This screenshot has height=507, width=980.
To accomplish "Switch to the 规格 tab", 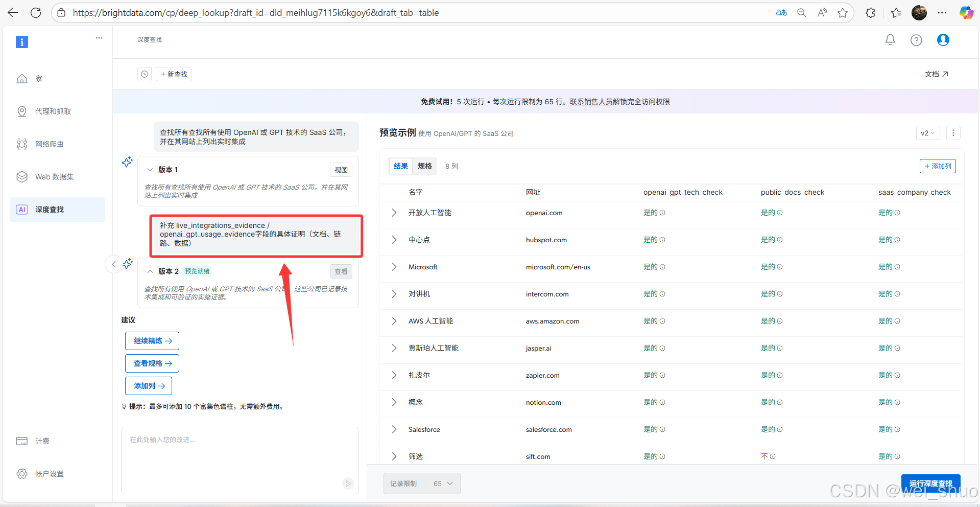I will 425,166.
